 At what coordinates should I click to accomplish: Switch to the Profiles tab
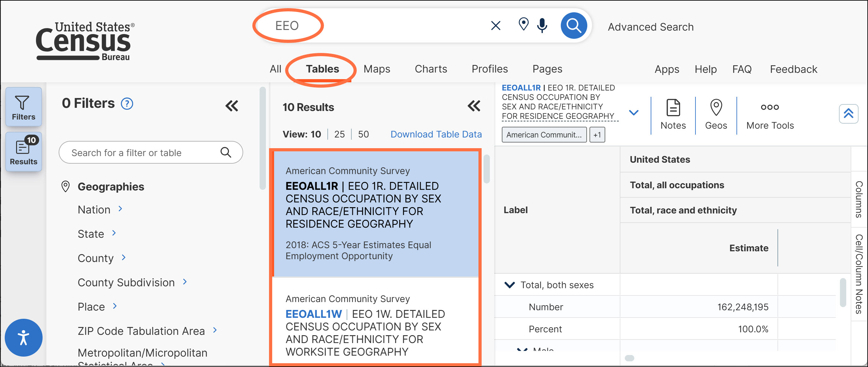[x=489, y=69]
